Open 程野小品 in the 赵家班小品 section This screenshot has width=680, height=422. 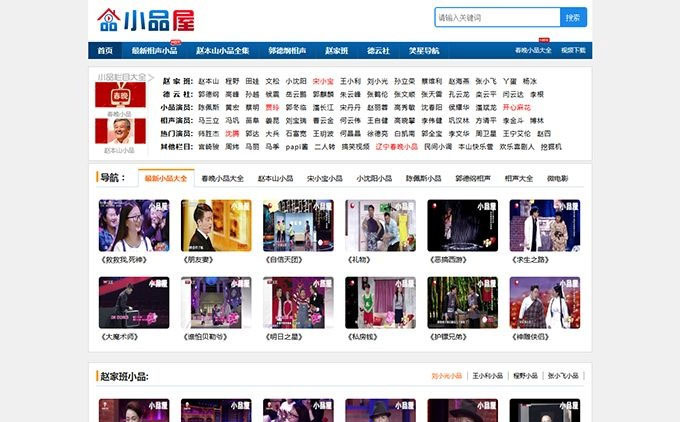tap(525, 376)
